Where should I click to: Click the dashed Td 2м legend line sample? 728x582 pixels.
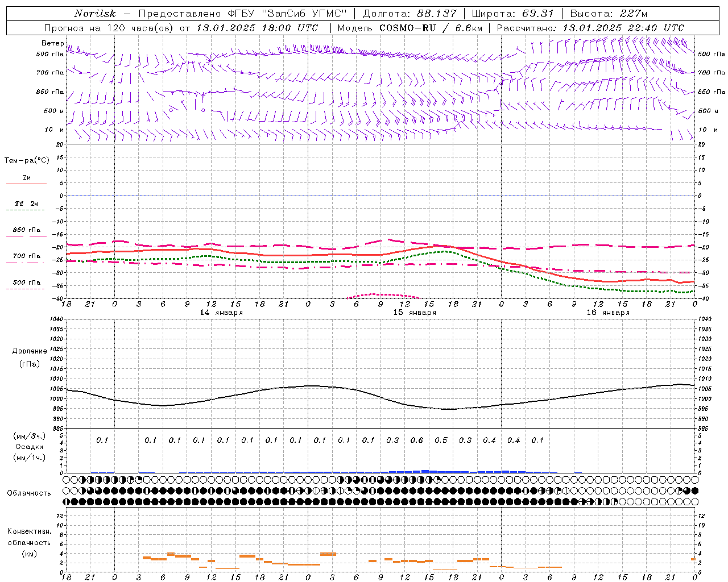coord(25,210)
